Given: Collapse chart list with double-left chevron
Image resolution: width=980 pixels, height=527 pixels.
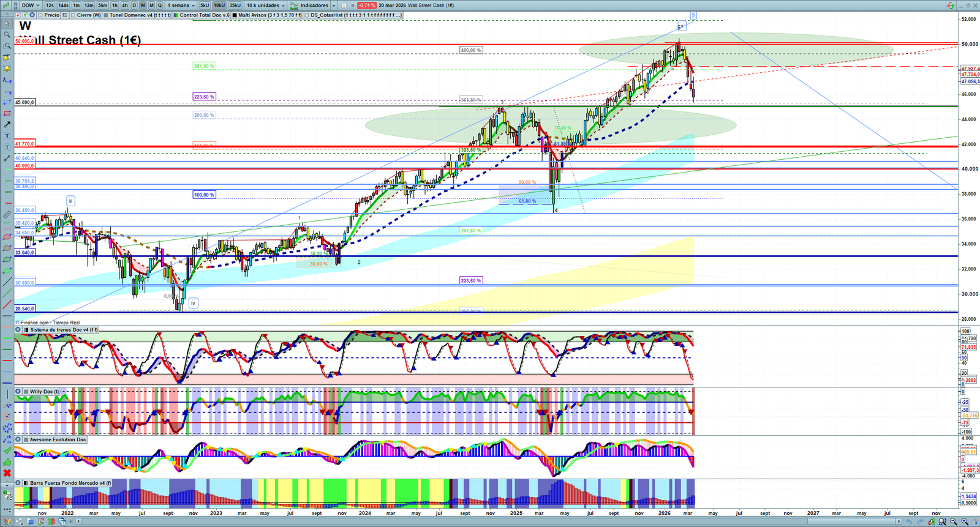Looking at the screenshot, I should [x=71, y=521].
